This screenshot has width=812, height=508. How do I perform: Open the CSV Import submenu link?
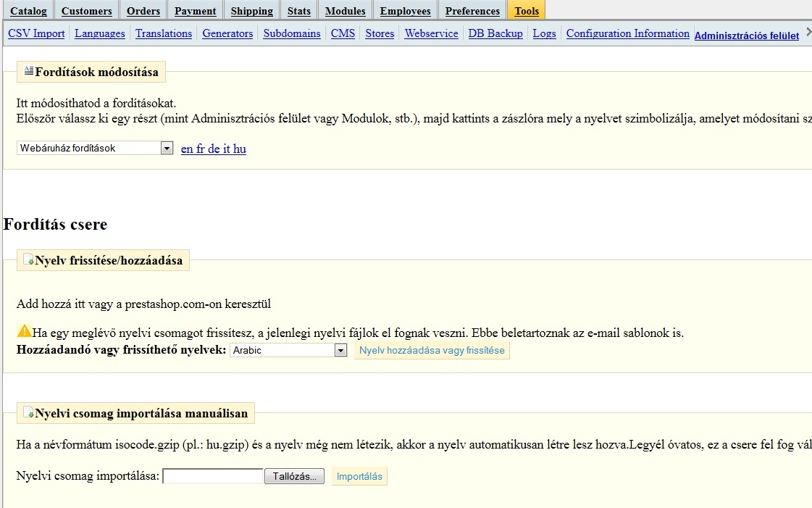[x=36, y=33]
